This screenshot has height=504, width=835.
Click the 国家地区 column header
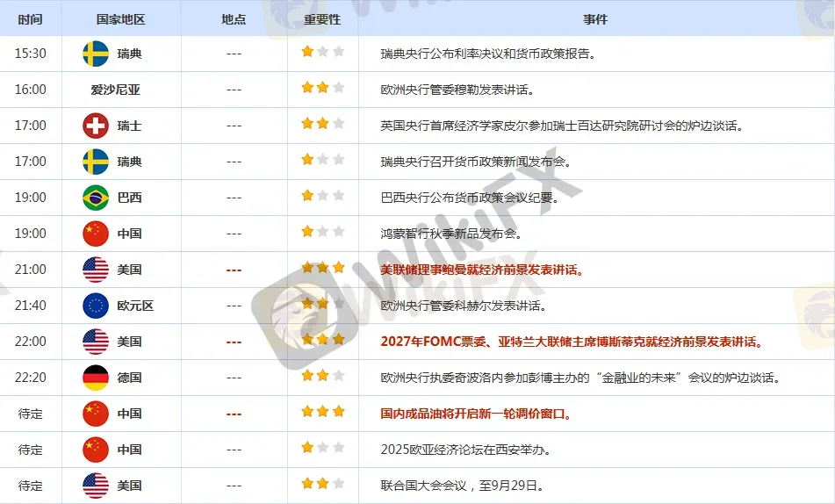[x=121, y=18]
